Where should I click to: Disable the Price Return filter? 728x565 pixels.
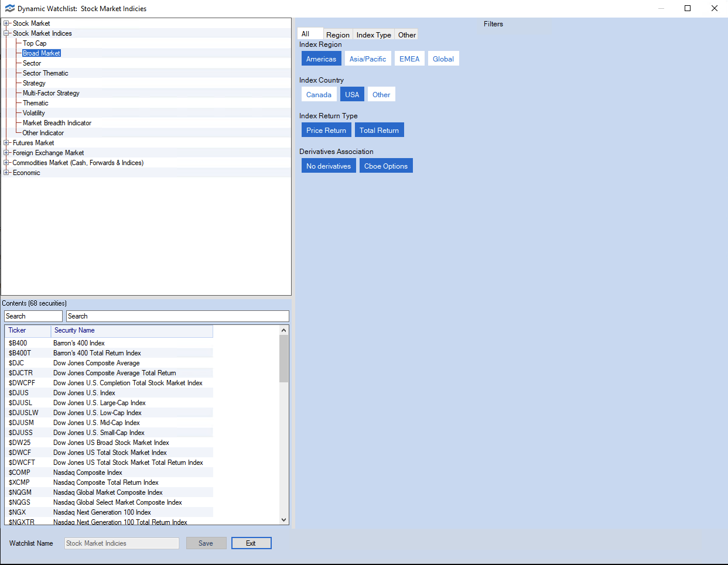326,129
